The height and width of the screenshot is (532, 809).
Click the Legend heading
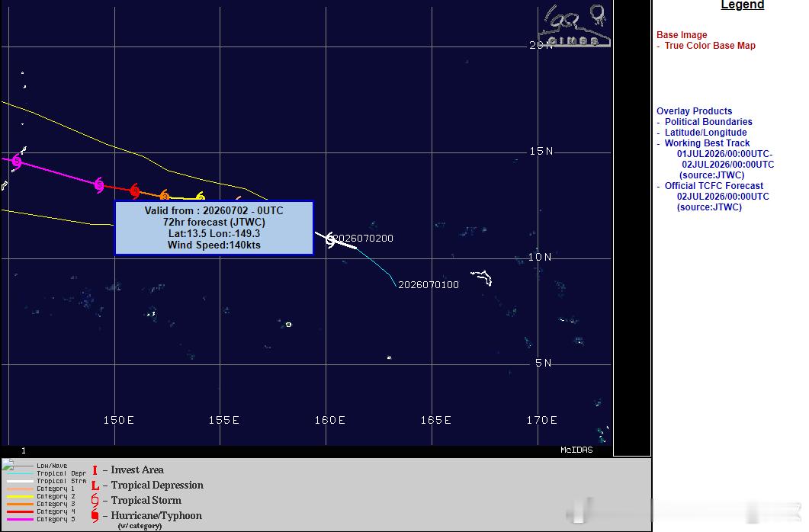point(742,5)
